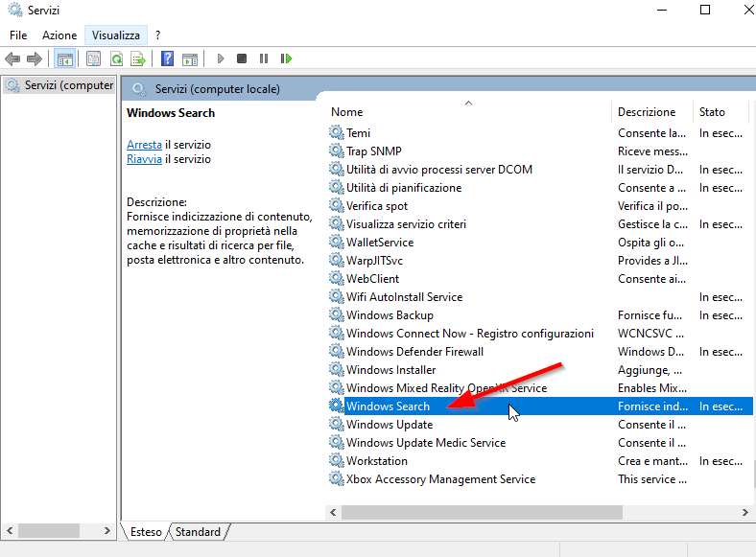Click the forward arrow toolbar icon
The height and width of the screenshot is (557, 756).
click(x=35, y=58)
